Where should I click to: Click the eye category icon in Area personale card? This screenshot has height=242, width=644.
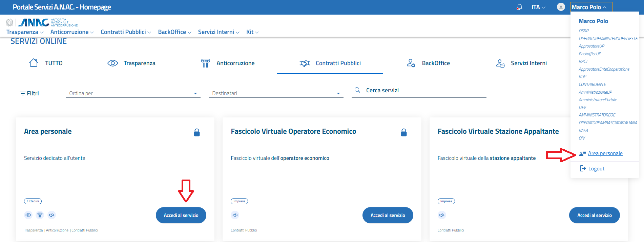coord(28,215)
